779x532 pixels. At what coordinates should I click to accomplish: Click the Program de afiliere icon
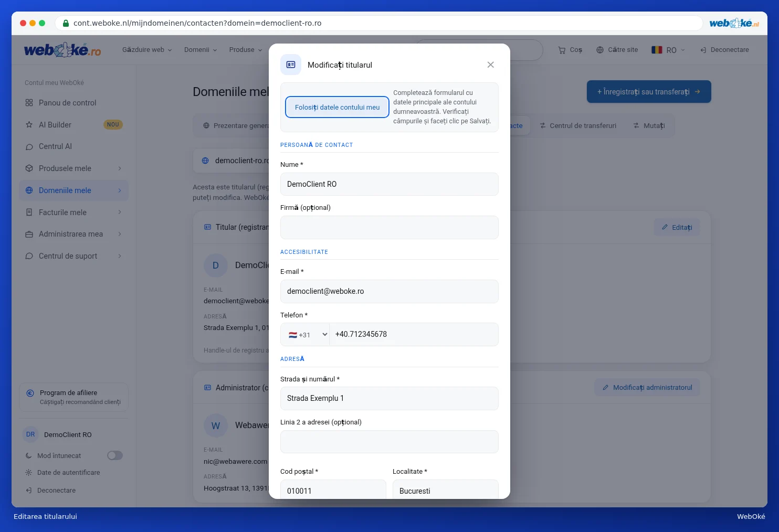click(30, 393)
